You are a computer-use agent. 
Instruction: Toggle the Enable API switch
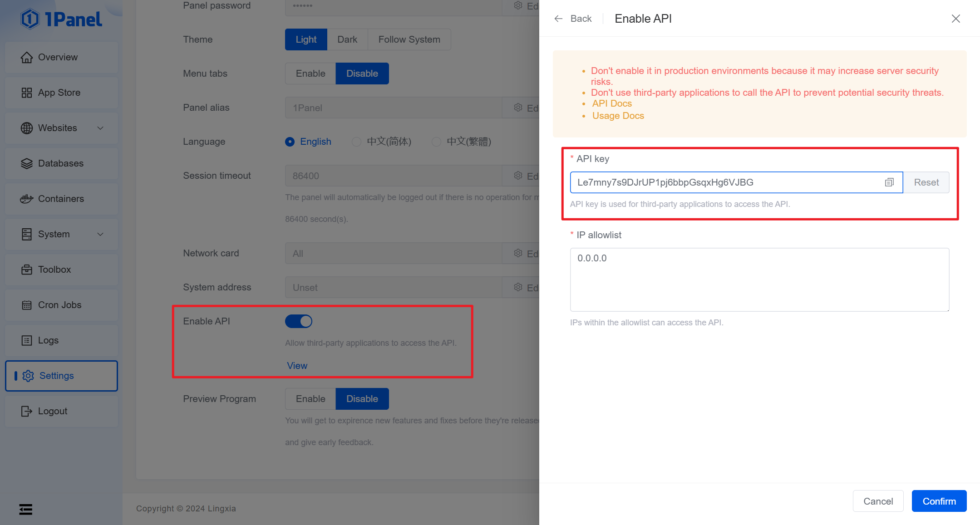(298, 321)
